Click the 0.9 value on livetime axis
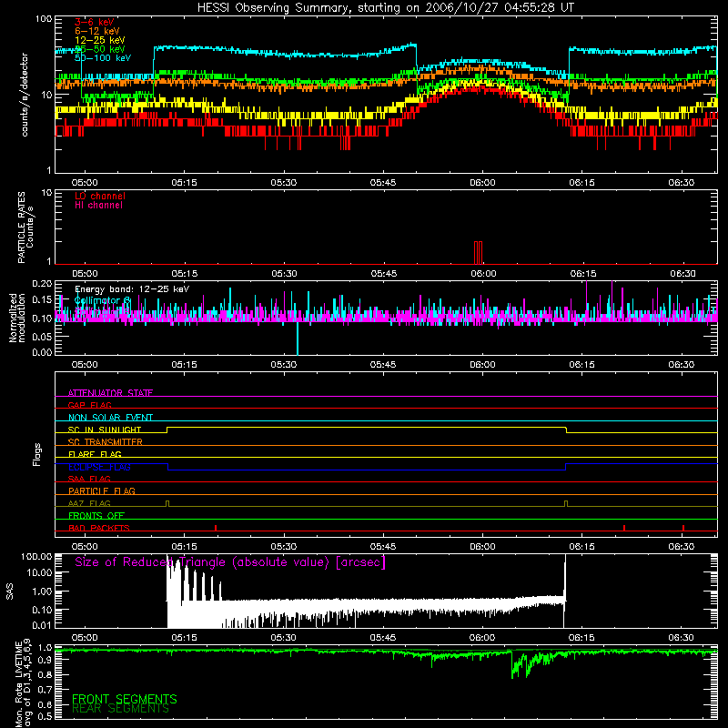Screen dimensions: 728x728 45,661
